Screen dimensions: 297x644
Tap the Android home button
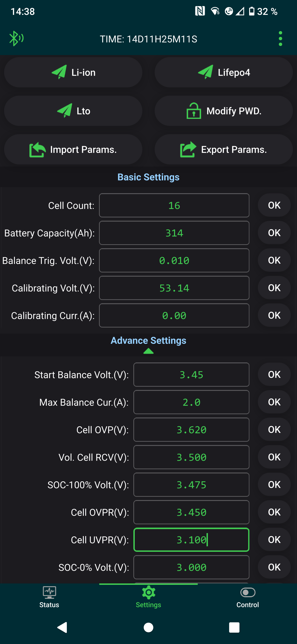click(x=148, y=627)
